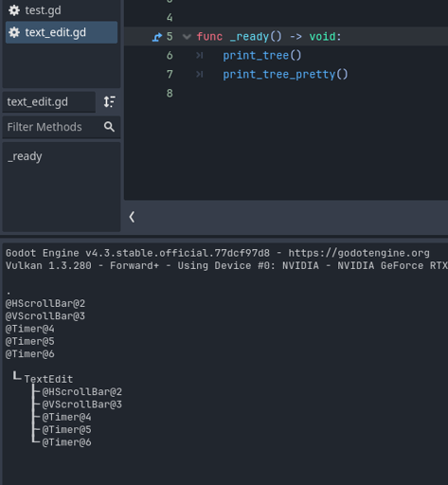Image resolution: width=448 pixels, height=485 pixels.
Task: Click gear icon next to test.gd
Action: coord(14,10)
